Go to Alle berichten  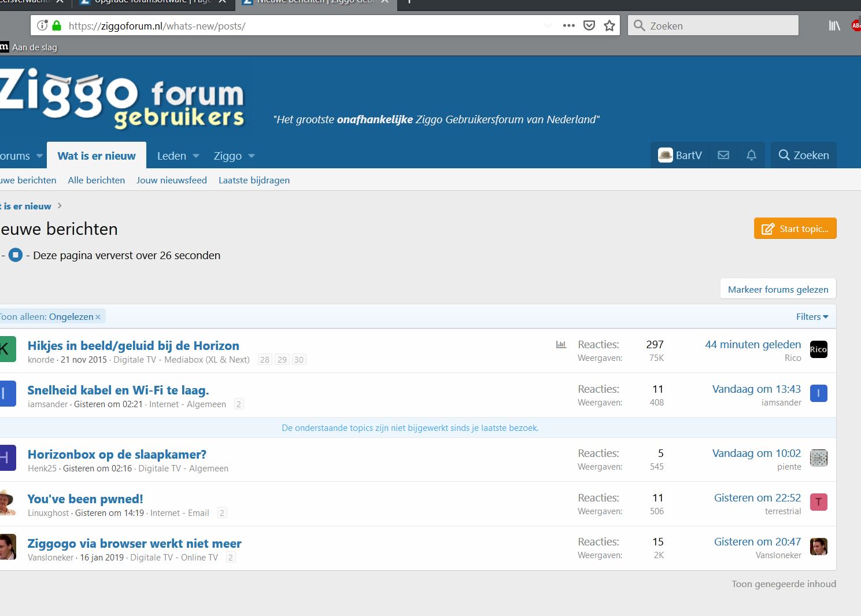click(97, 180)
